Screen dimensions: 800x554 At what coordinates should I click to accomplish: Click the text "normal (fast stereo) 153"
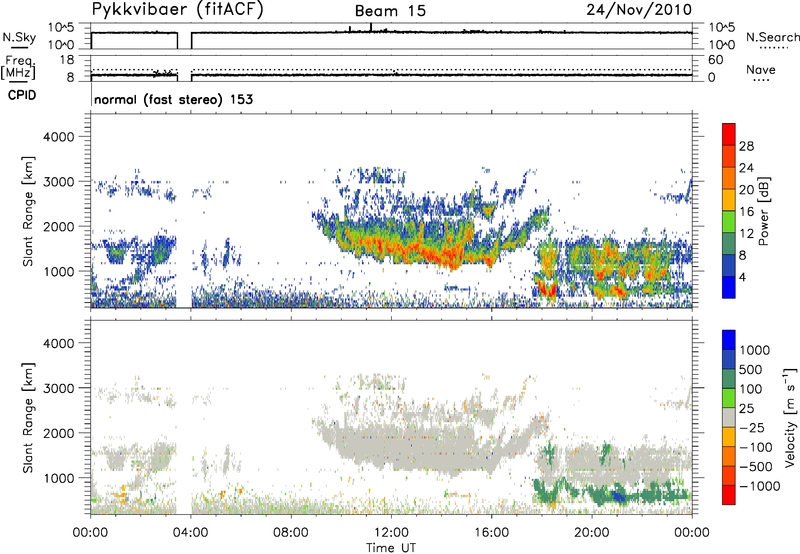(x=173, y=99)
